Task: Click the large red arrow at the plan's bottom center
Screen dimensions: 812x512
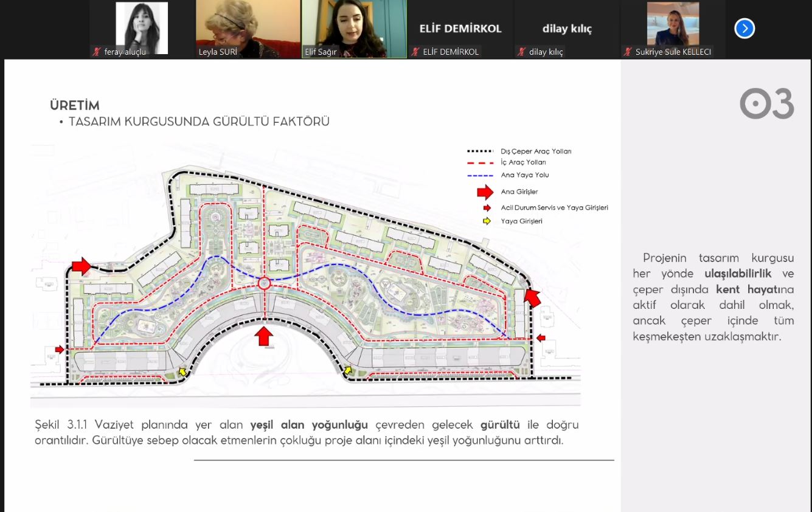Action: point(263,336)
